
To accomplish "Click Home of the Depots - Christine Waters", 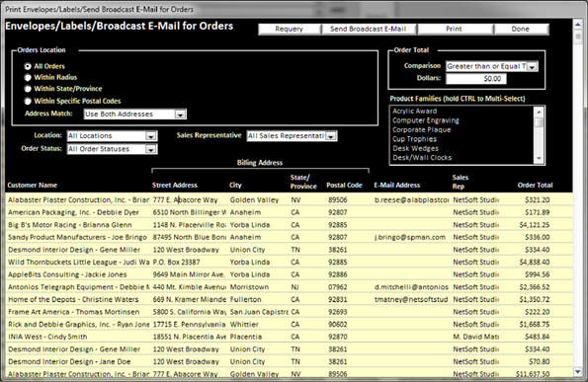I will [x=73, y=300].
